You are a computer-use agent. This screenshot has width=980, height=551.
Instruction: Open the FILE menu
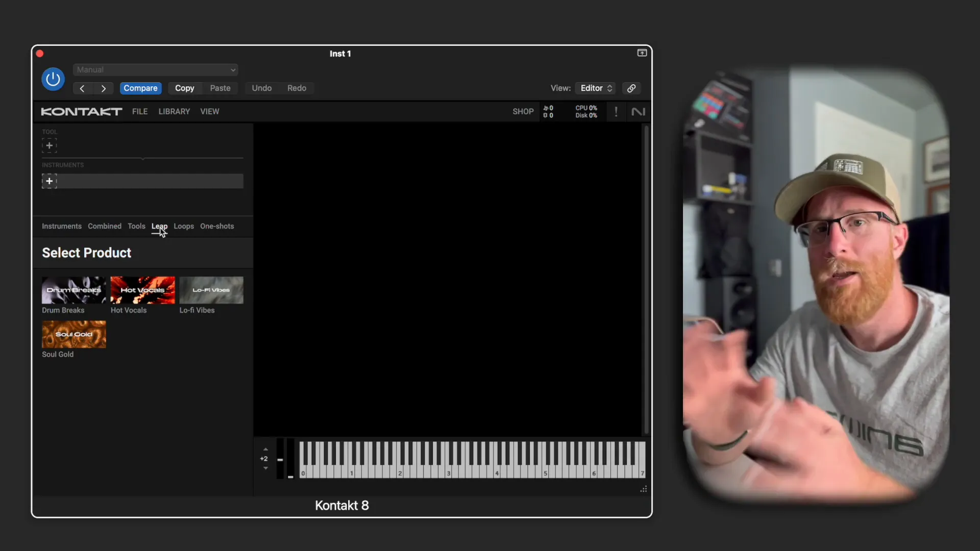click(140, 112)
